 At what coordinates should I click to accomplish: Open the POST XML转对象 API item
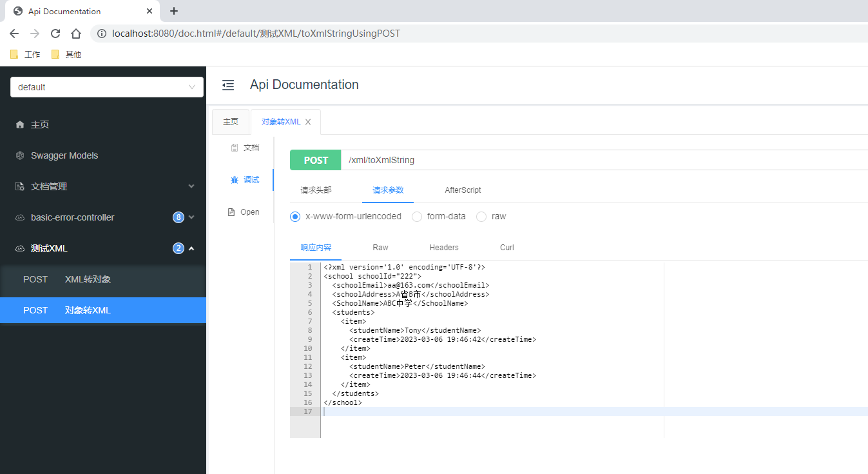pyautogui.click(x=103, y=279)
